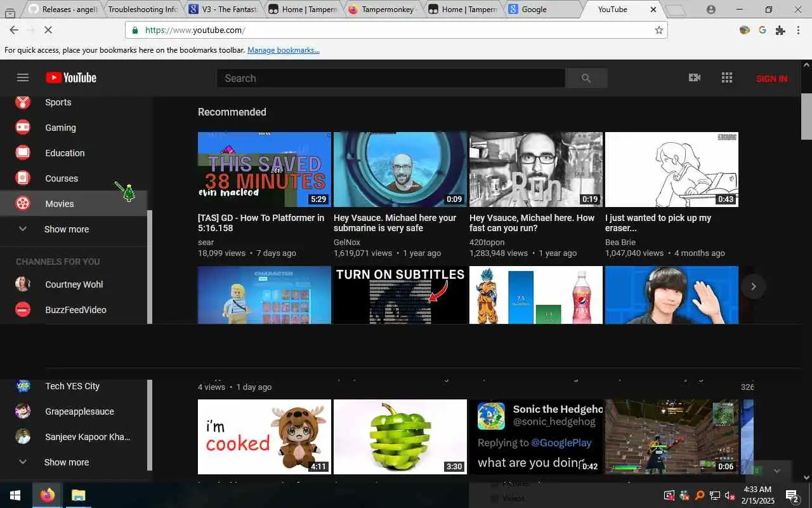
Task: Click Manage bookmarks link
Action: coord(284,50)
